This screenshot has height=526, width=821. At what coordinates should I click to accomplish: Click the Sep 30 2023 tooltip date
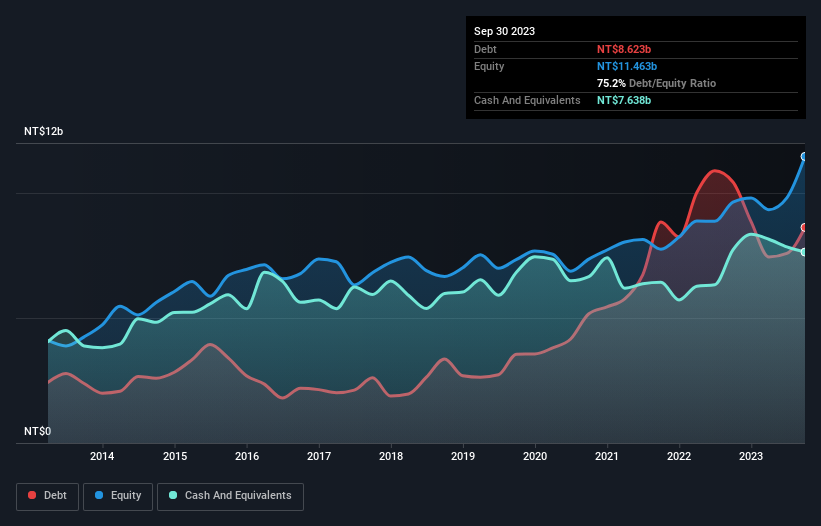pos(504,31)
